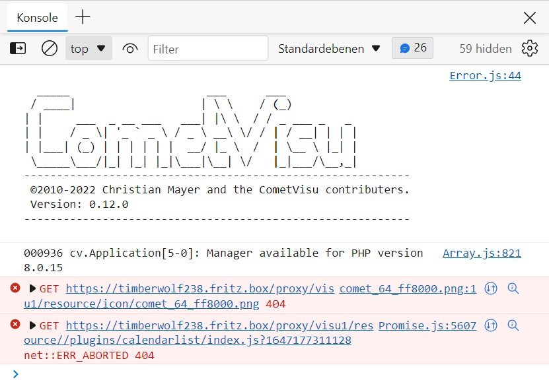Open console settings gear icon

click(530, 48)
